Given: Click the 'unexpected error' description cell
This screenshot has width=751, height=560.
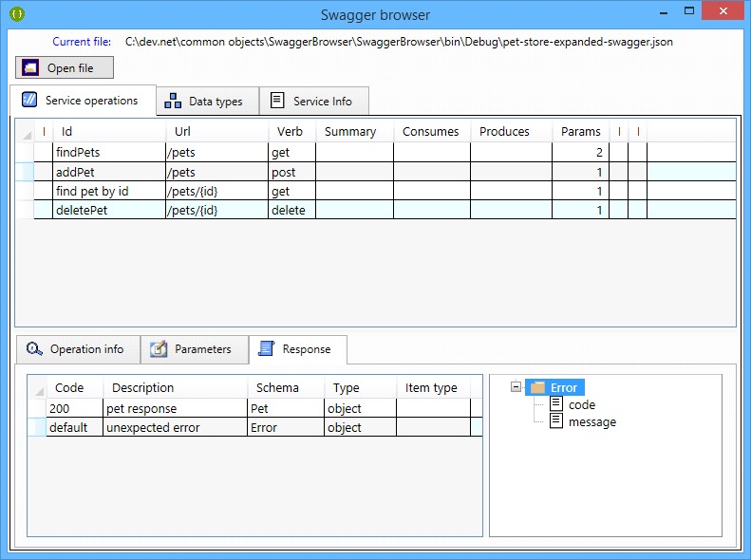Looking at the screenshot, I should pyautogui.click(x=176, y=427).
